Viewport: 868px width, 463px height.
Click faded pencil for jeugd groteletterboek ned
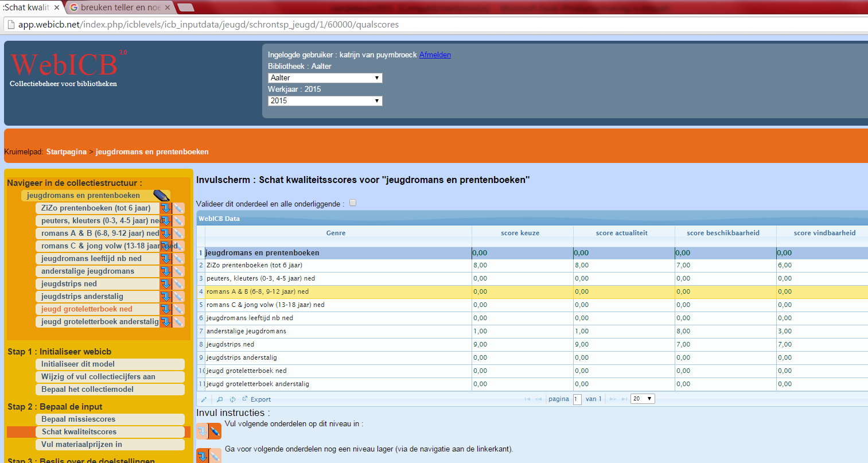[x=178, y=309]
